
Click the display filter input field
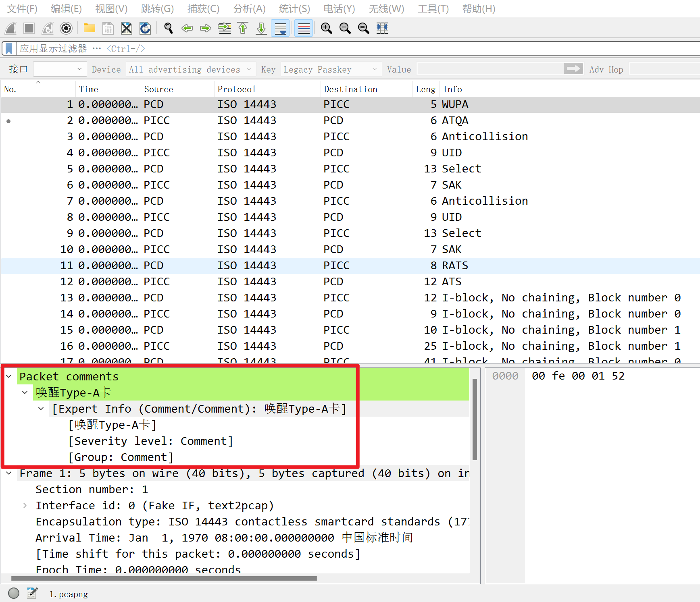coord(359,49)
